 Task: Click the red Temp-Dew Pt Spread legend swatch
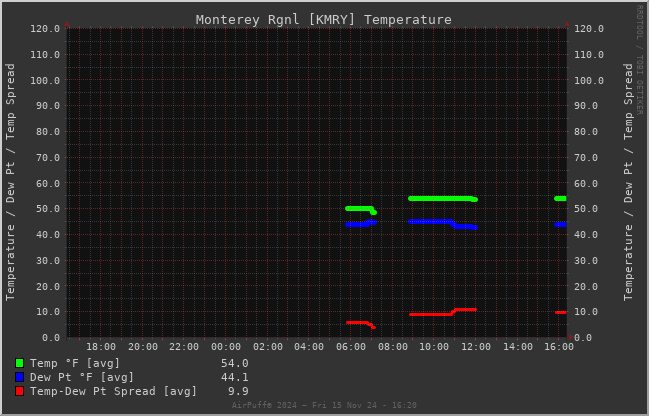coord(19,391)
